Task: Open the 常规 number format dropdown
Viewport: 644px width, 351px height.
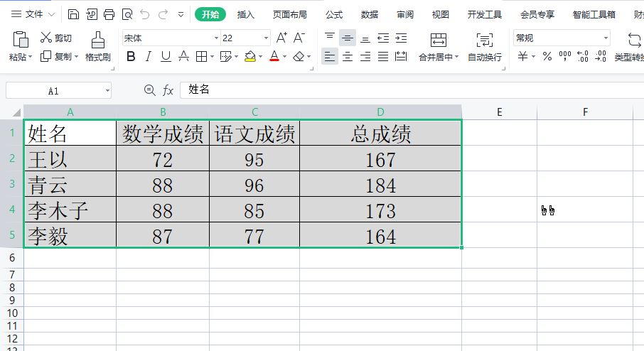Action: (606, 38)
